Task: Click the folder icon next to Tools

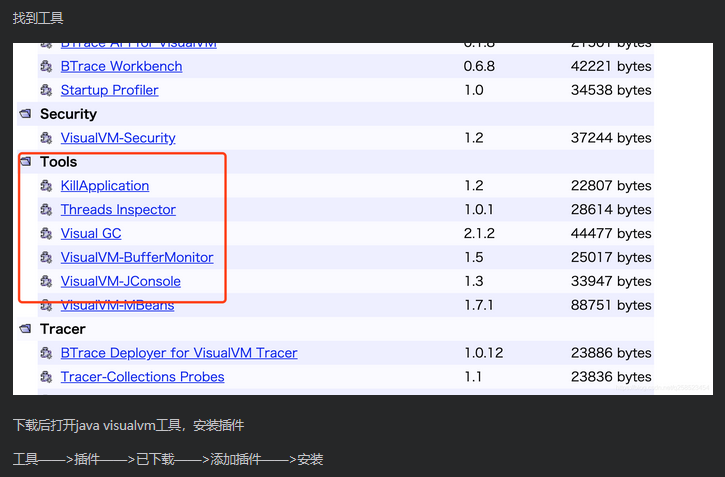Action: [25, 161]
